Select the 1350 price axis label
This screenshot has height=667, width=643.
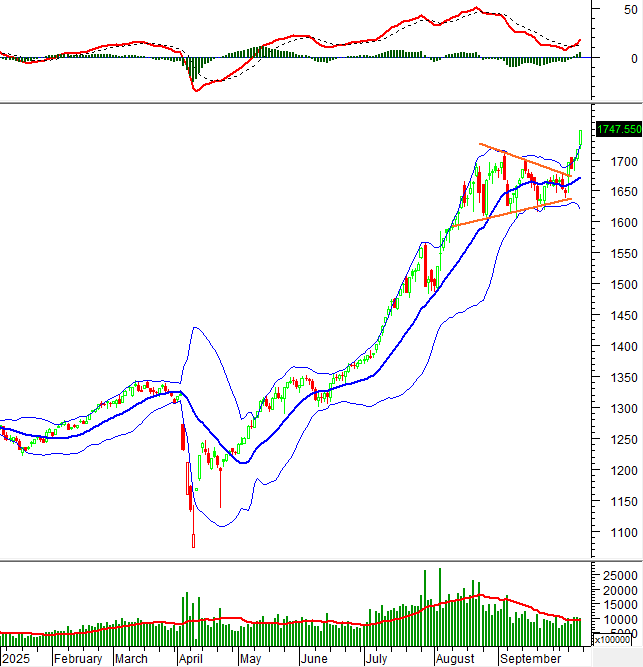pos(611,376)
